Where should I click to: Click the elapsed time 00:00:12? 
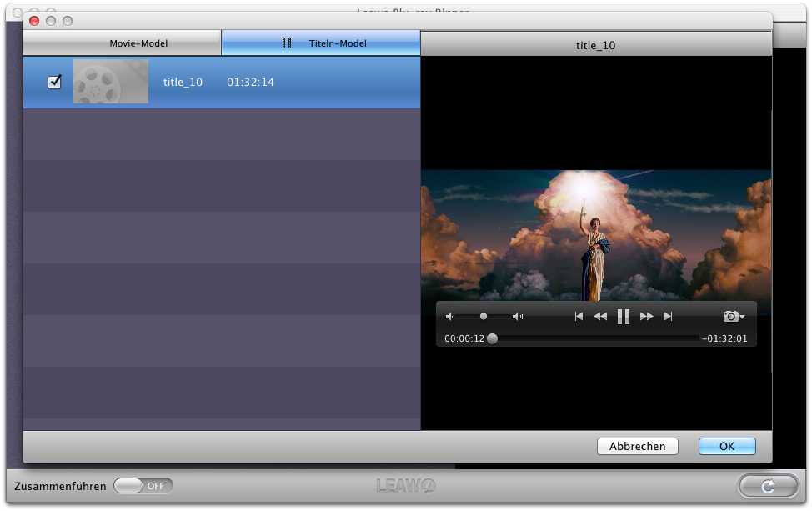[x=464, y=338]
